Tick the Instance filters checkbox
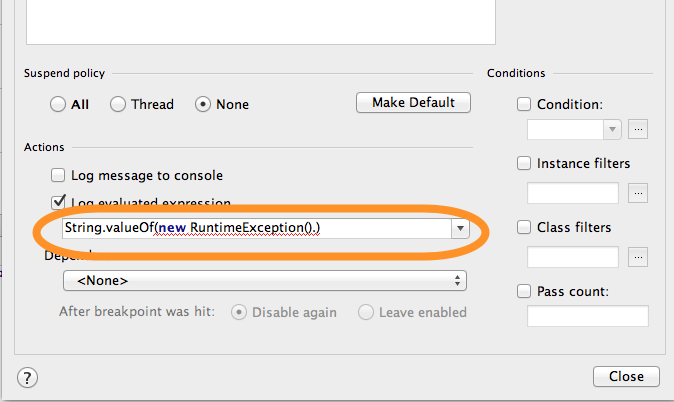 coord(524,163)
